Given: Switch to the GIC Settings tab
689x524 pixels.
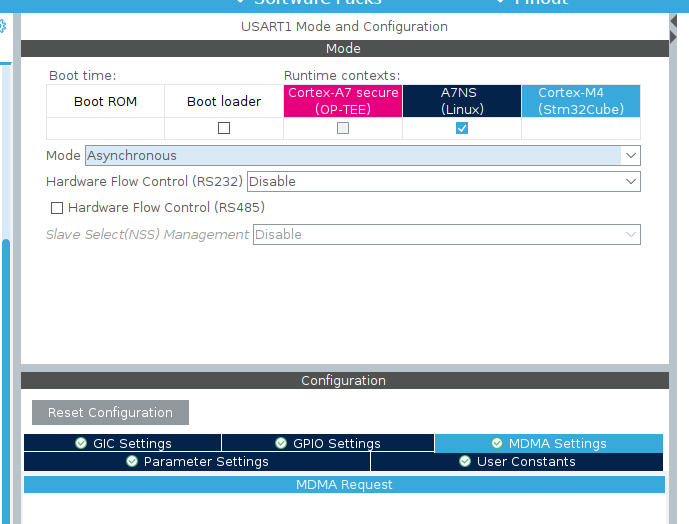Looking at the screenshot, I should tap(123, 443).
